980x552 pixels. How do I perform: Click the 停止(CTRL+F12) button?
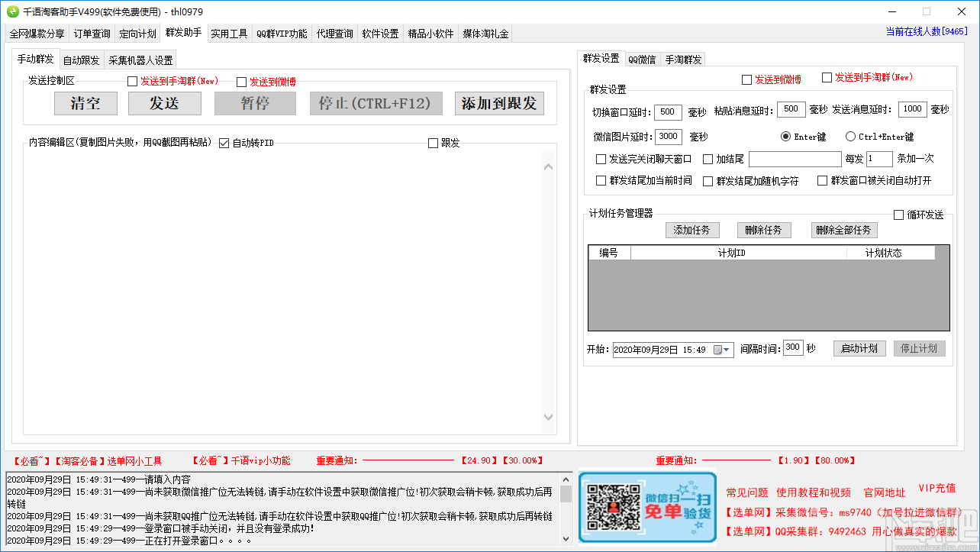pyautogui.click(x=376, y=104)
